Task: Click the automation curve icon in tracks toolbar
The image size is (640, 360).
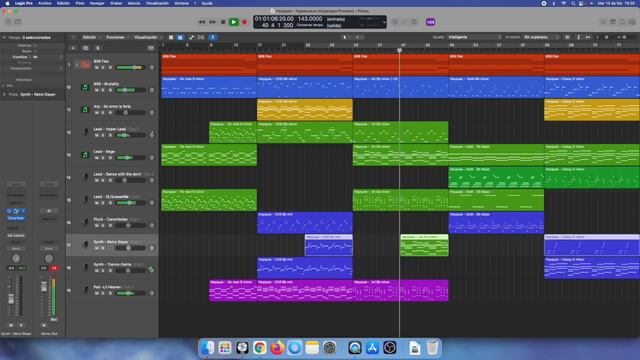Action: point(191,38)
